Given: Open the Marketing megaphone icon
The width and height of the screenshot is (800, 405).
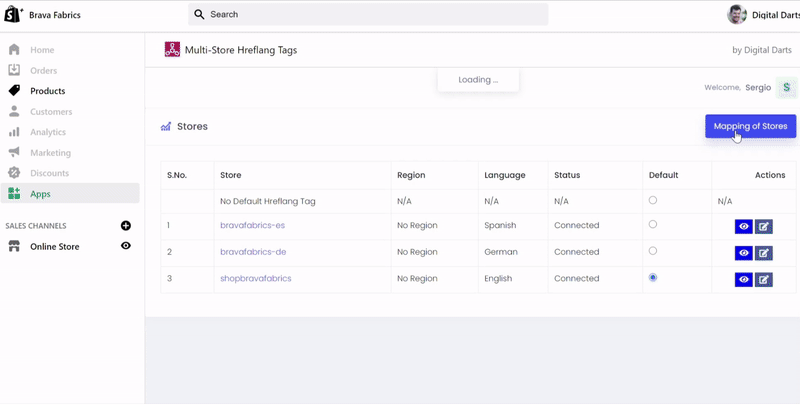Looking at the screenshot, I should (14, 152).
